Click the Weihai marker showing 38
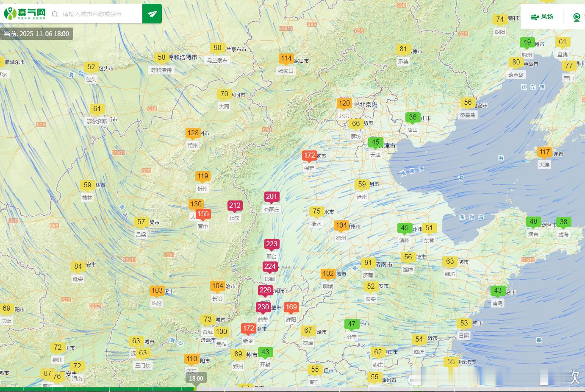 [x=563, y=222]
